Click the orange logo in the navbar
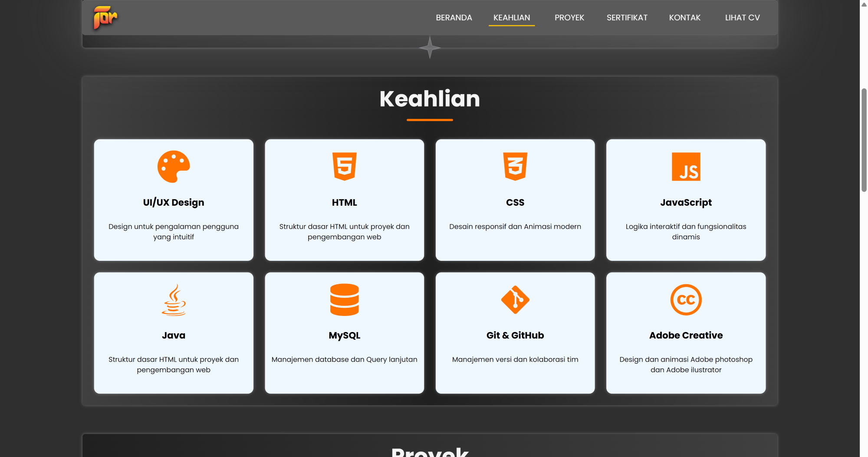 105,18
